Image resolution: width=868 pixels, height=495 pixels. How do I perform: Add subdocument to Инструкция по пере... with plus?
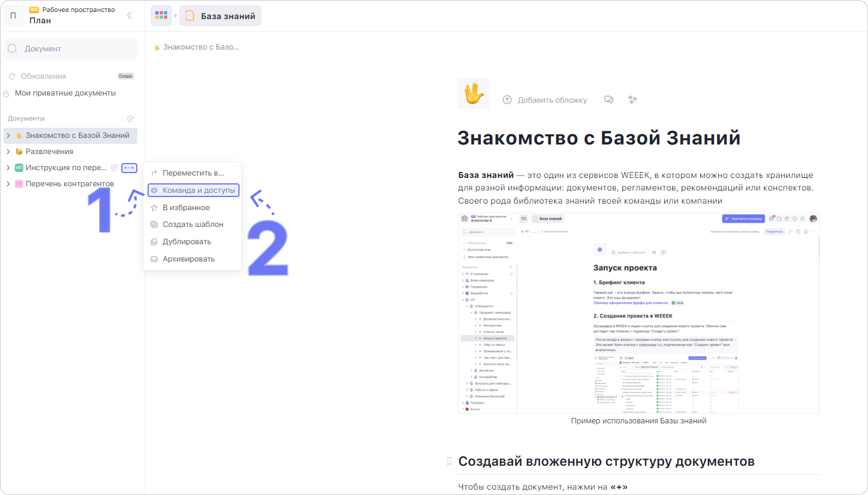click(x=115, y=168)
